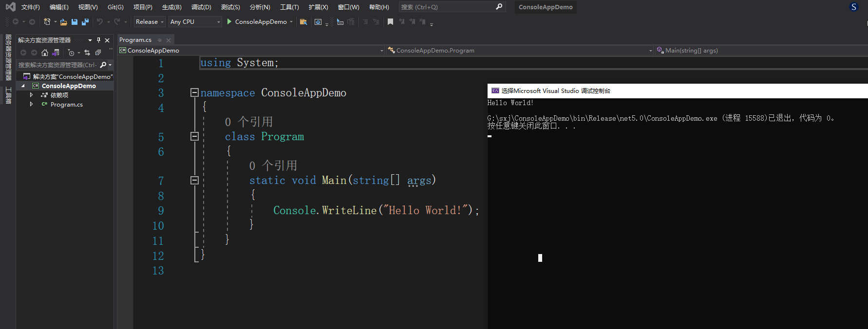Open dropdown arrow next to ConsoleAppDemo start button

tap(291, 22)
